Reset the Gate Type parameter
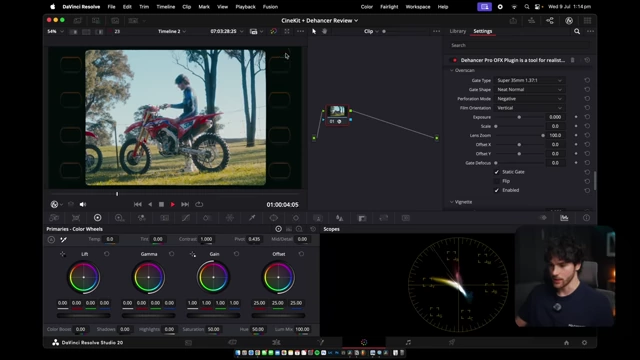640x360 pixels. pos(587,80)
